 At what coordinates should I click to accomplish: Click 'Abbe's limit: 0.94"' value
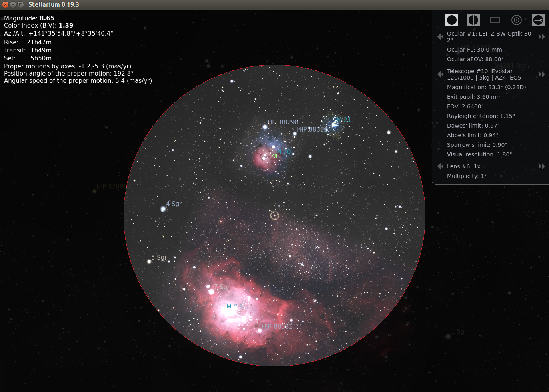click(473, 135)
